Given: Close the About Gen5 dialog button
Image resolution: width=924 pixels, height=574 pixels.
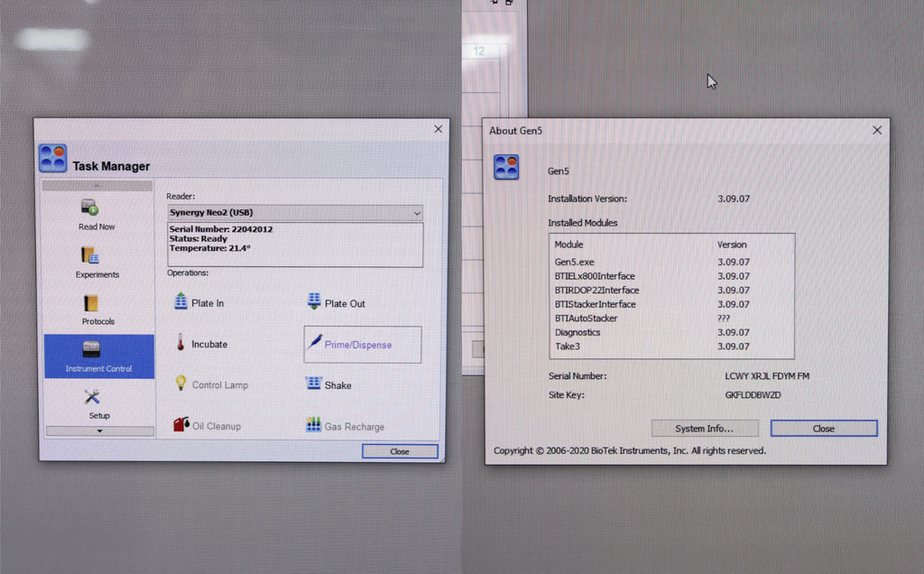Looking at the screenshot, I should (x=823, y=429).
